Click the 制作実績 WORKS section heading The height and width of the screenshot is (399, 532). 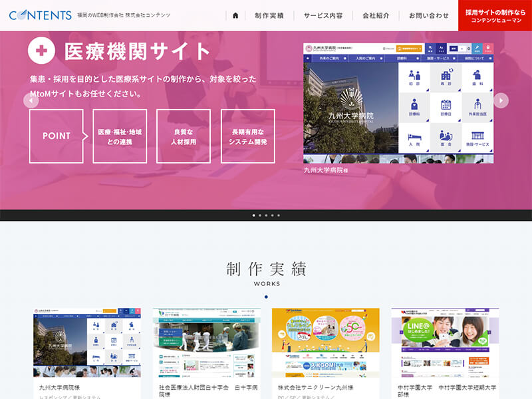pyautogui.click(x=267, y=274)
